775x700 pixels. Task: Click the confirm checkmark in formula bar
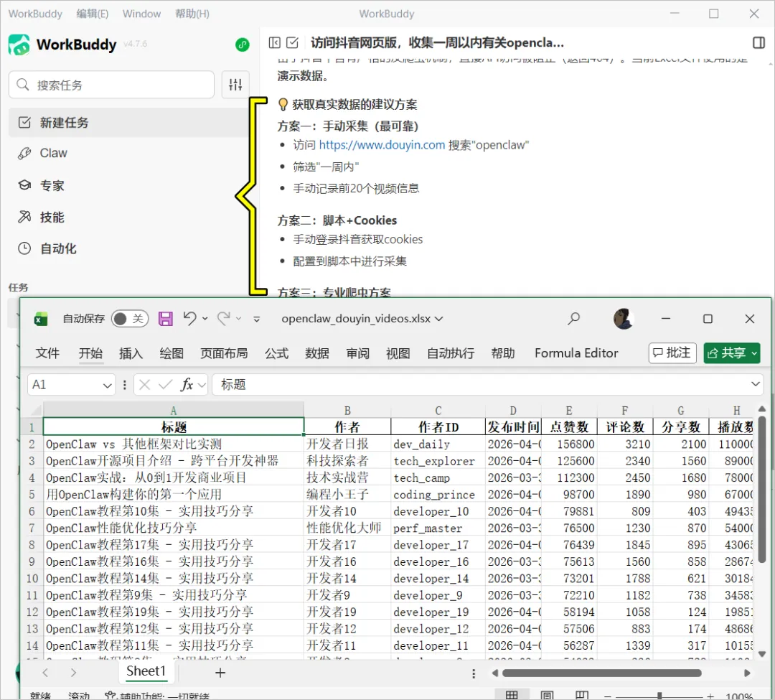coord(165,385)
